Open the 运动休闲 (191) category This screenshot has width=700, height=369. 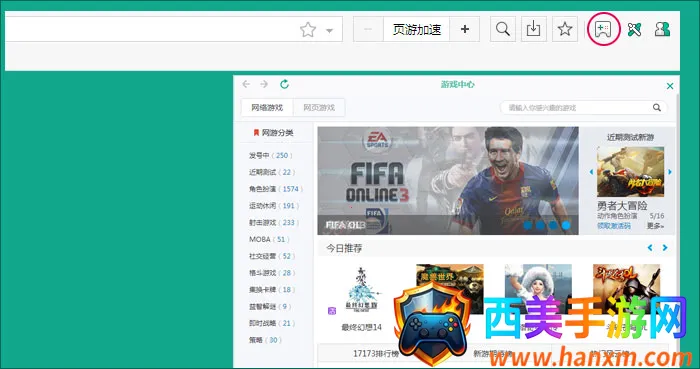pyautogui.click(x=274, y=206)
